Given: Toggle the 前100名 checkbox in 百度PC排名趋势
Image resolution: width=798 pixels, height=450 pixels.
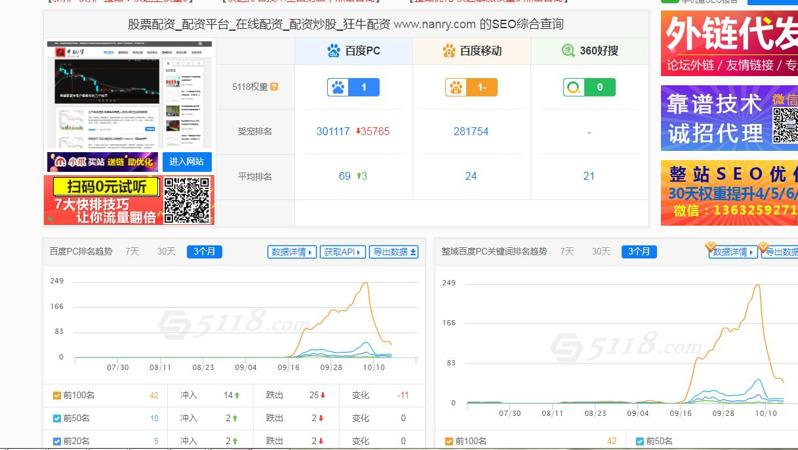Looking at the screenshot, I should click(x=57, y=396).
